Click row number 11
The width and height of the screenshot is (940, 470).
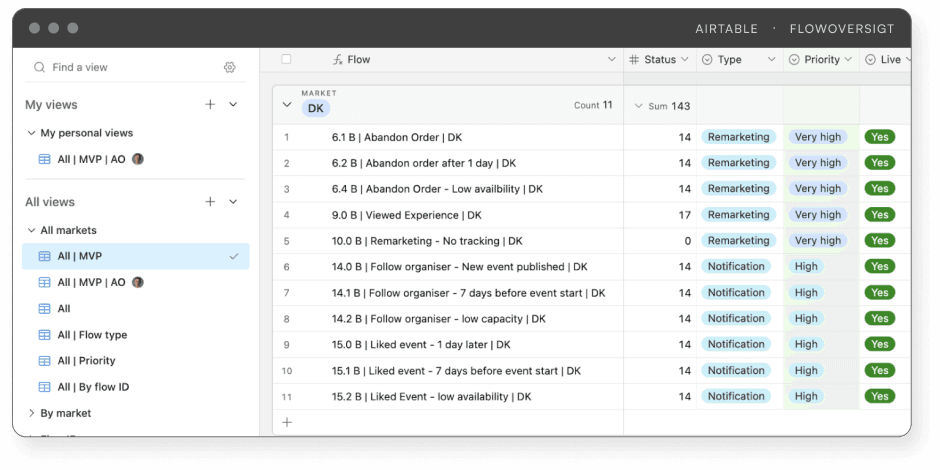pos(287,397)
